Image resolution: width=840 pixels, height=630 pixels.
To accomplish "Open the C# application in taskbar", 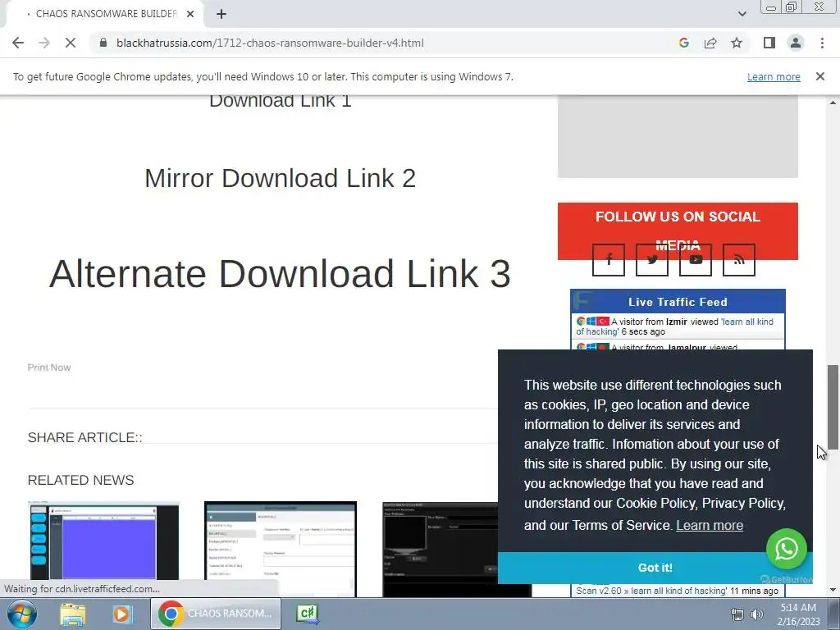I will (x=308, y=614).
